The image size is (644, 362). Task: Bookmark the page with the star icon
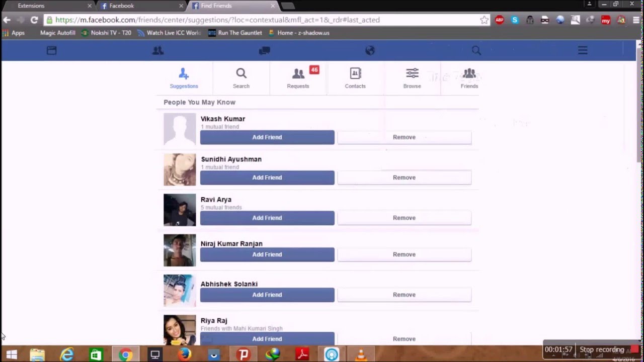pyautogui.click(x=484, y=20)
